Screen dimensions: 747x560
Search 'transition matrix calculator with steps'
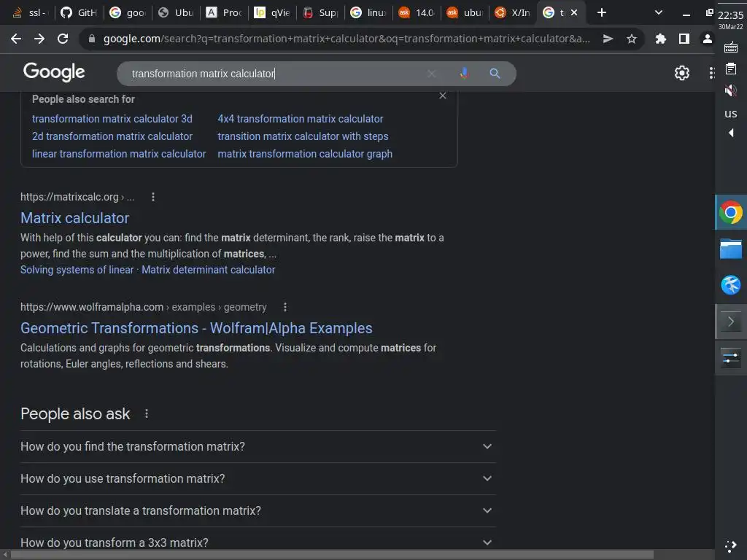tap(303, 136)
